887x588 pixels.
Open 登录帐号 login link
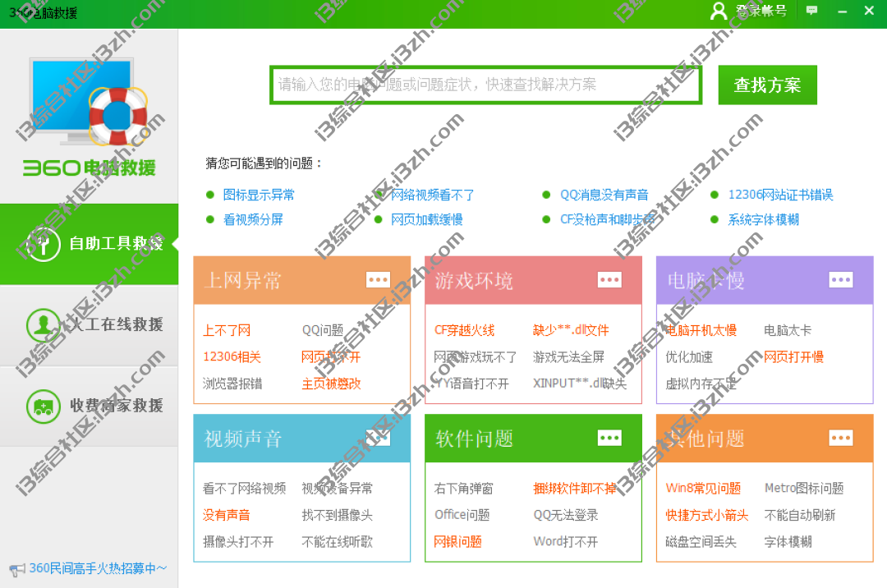761,11
